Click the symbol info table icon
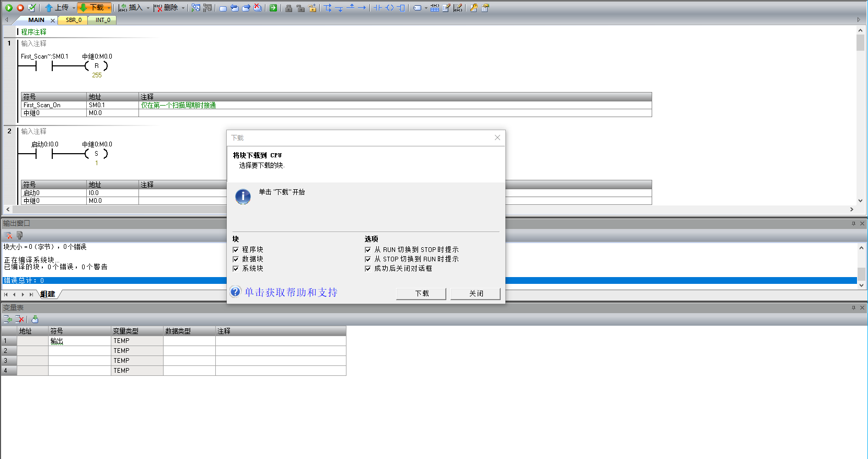 [x=435, y=8]
